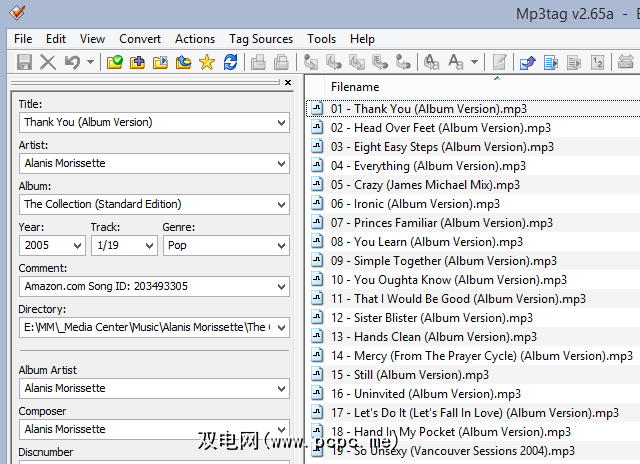Expand the Album field dropdown
This screenshot has width=640, height=464.
point(281,204)
